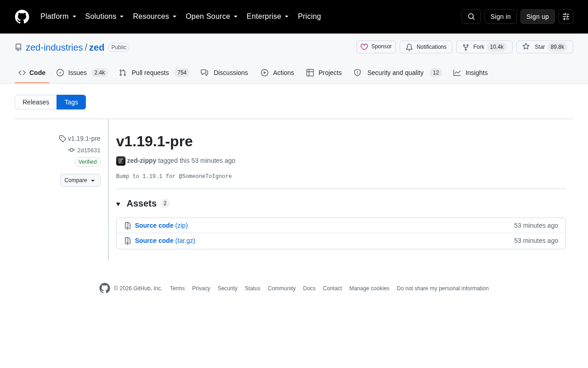Click the Sponsor heart button
Image resolution: width=588 pixels, height=368 pixels.
[x=376, y=47]
